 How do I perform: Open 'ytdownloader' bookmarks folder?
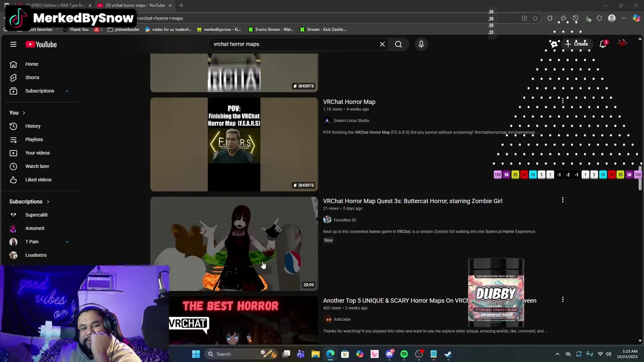coord(123,30)
